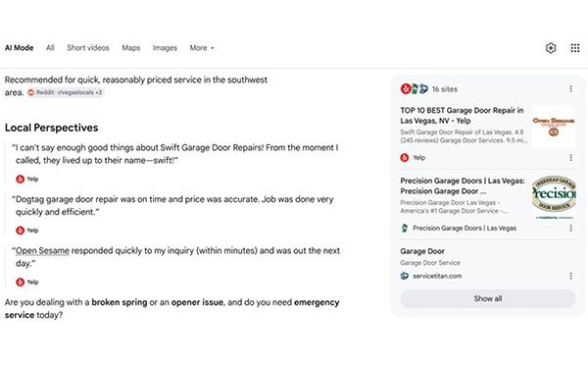The height and width of the screenshot is (368, 588).
Task: Open the underlined Open Sesame link
Action: pos(42,250)
